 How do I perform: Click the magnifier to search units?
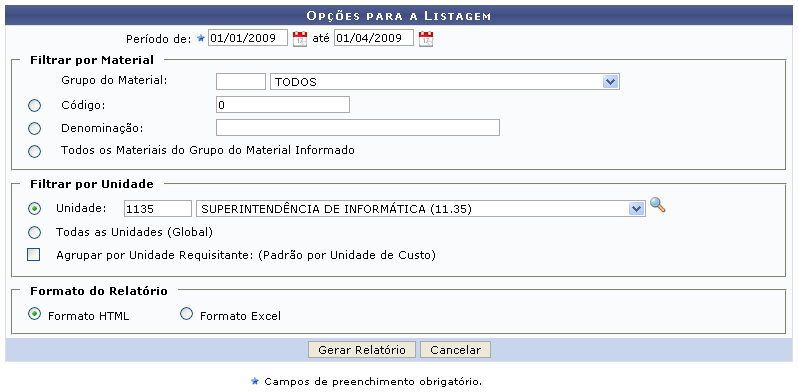658,205
